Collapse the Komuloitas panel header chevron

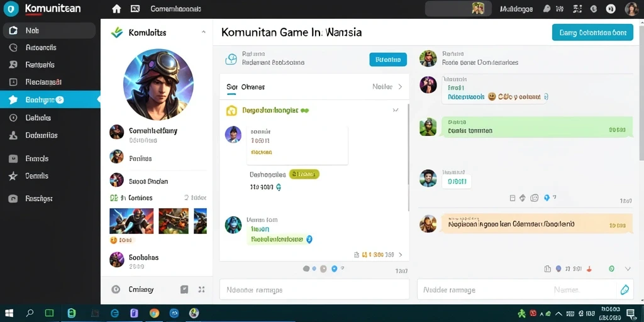click(203, 32)
